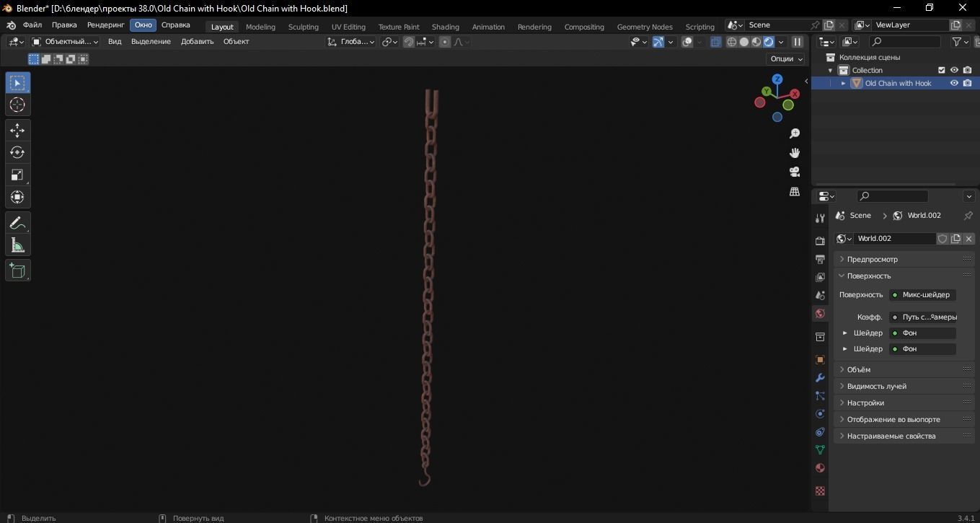This screenshot has height=523, width=980.
Task: Open the Object Data green triangle tab
Action: (820, 449)
